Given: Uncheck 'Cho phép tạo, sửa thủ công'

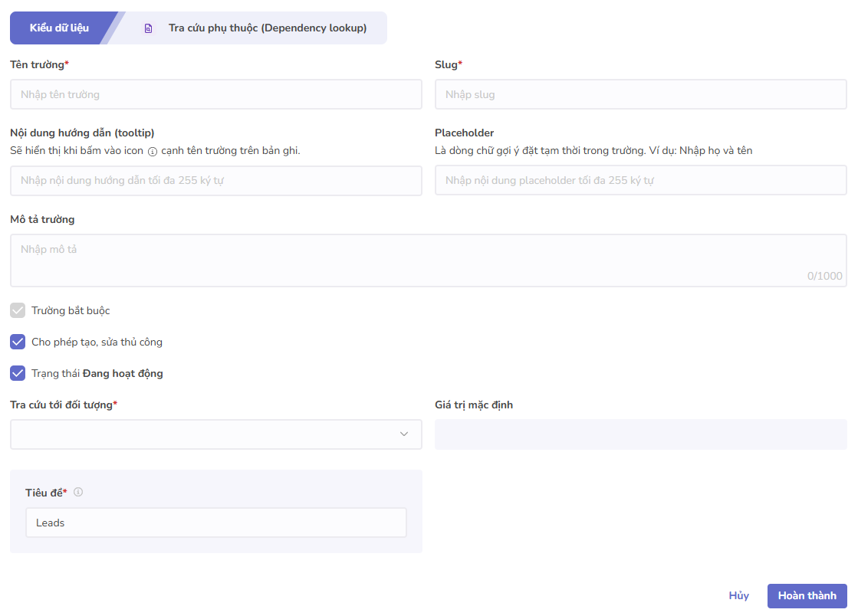Looking at the screenshot, I should click(18, 342).
